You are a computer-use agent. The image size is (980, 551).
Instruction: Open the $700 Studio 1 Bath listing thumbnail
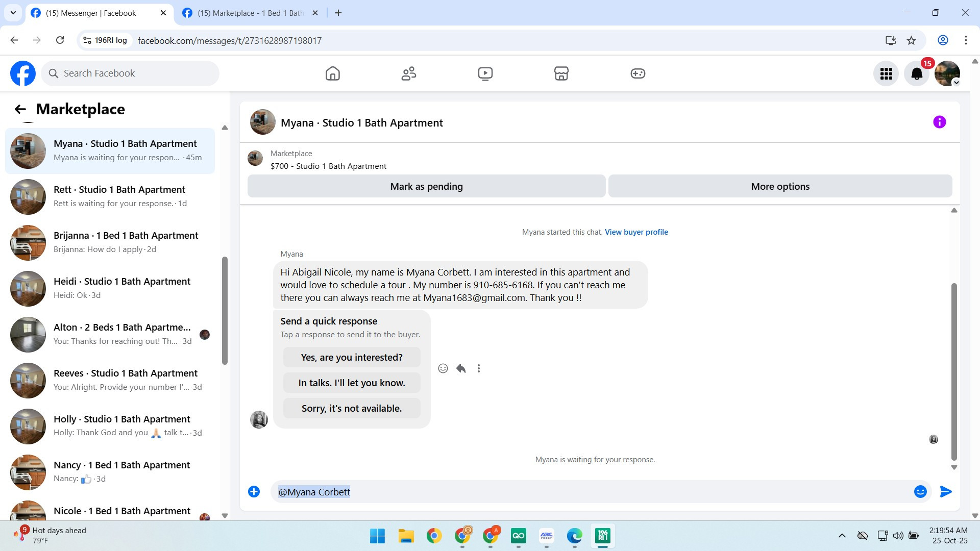click(255, 158)
